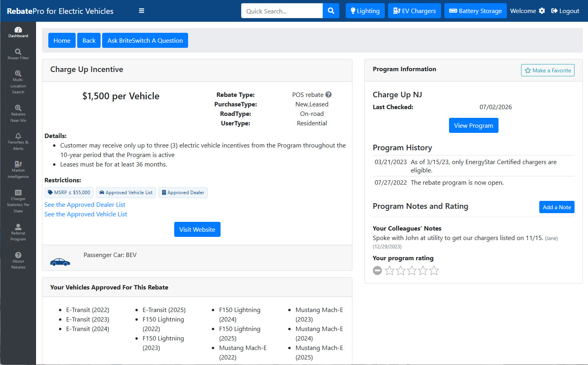Rate the program three stars

[x=412, y=270]
